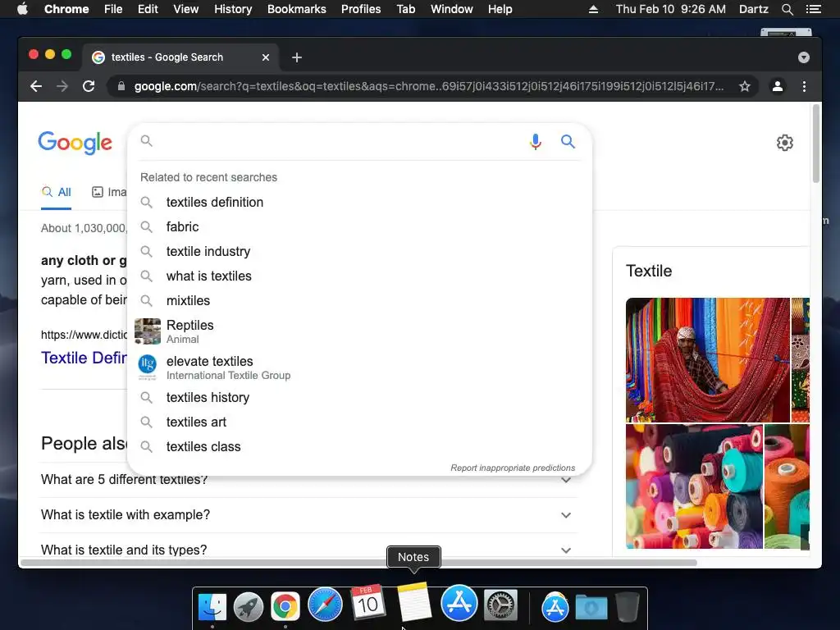Open the Apple menu
Viewport: 840px width, 630px height.
coord(22,9)
